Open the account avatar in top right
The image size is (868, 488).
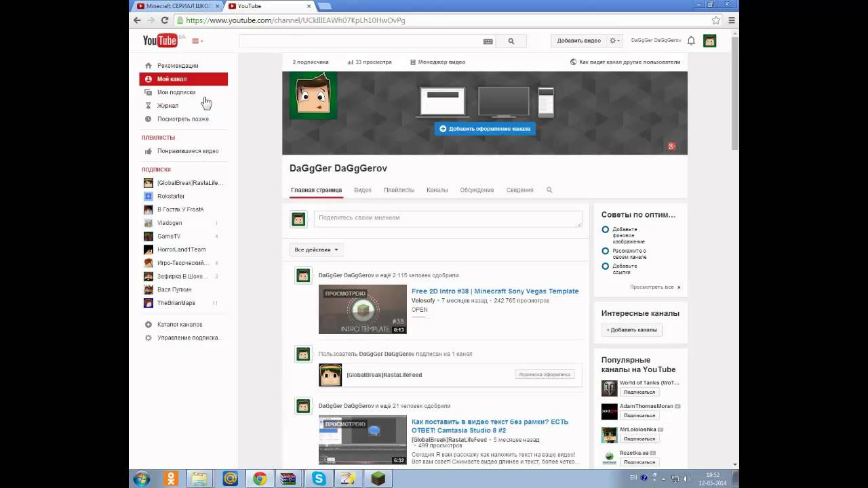(709, 41)
